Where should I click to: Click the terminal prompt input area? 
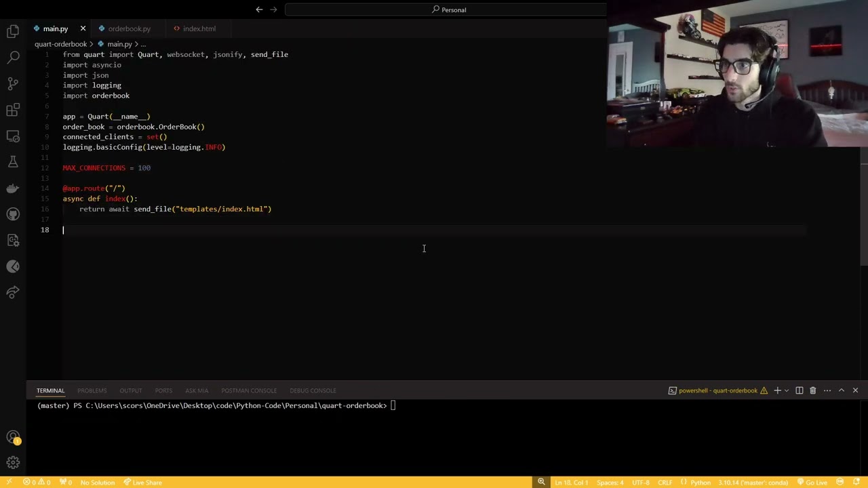tap(393, 405)
